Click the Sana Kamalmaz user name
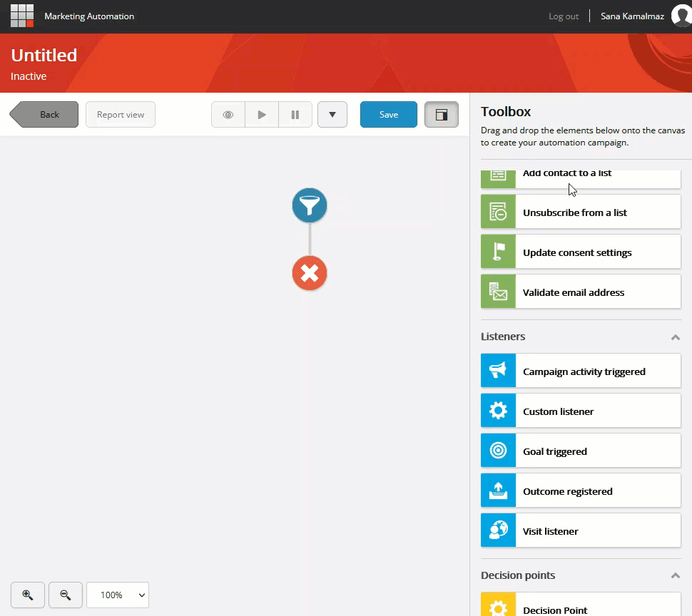Screen dimensions: 692x616 click(632, 16)
